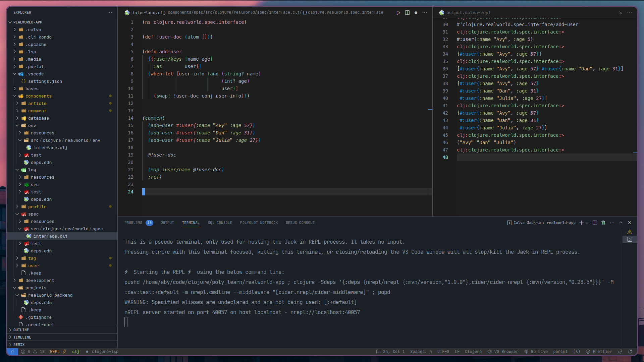Click the plus icon to add a new terminal
Screen dimensions: 644x362
pyautogui.click(x=581, y=223)
